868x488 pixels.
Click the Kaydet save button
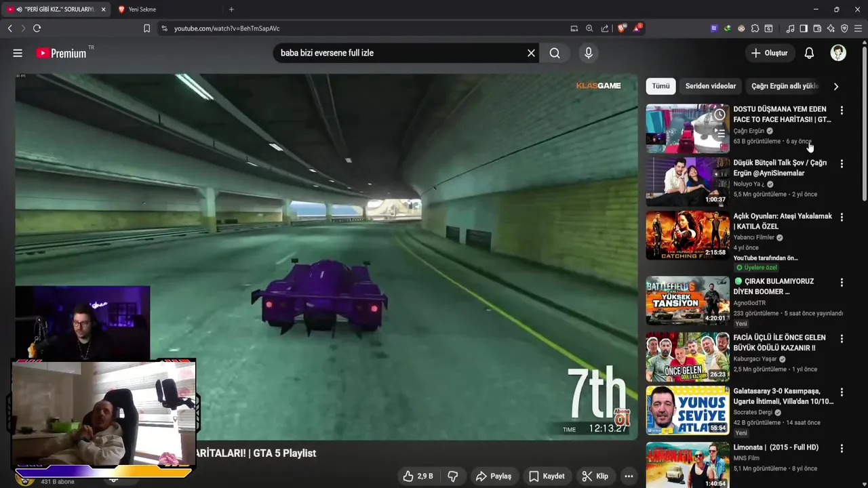(547, 476)
